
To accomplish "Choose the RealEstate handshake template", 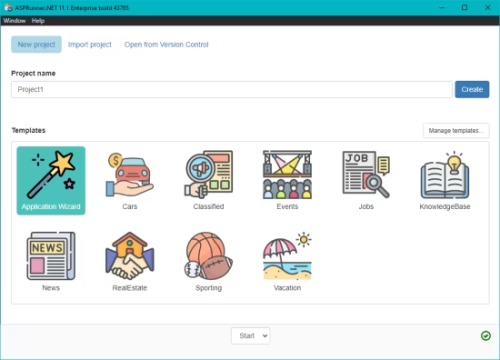I will click(x=130, y=256).
